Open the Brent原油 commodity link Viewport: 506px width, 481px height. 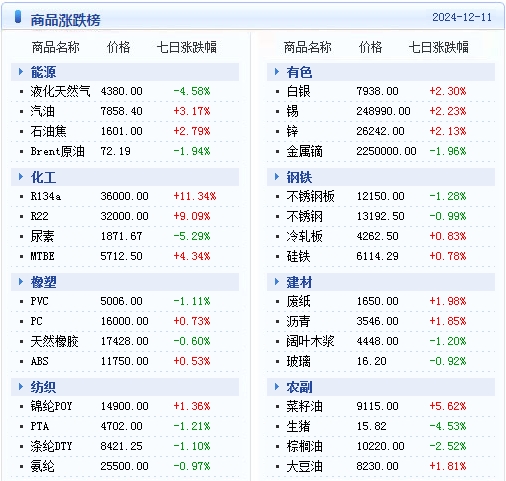[57, 151]
